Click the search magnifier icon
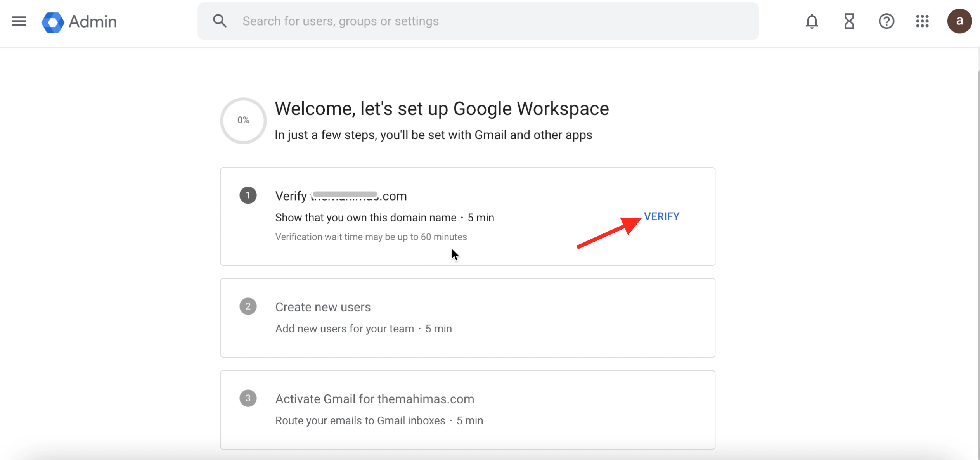 click(219, 21)
